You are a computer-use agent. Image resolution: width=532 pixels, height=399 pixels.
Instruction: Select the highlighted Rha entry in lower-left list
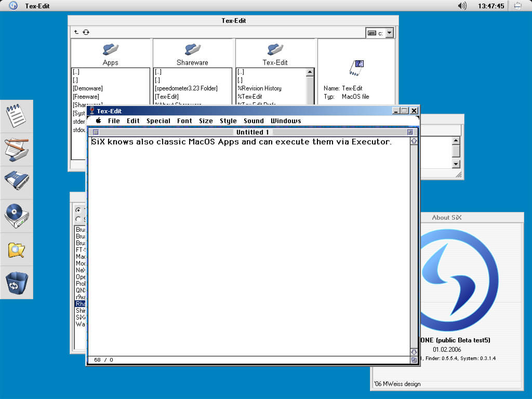coord(80,303)
